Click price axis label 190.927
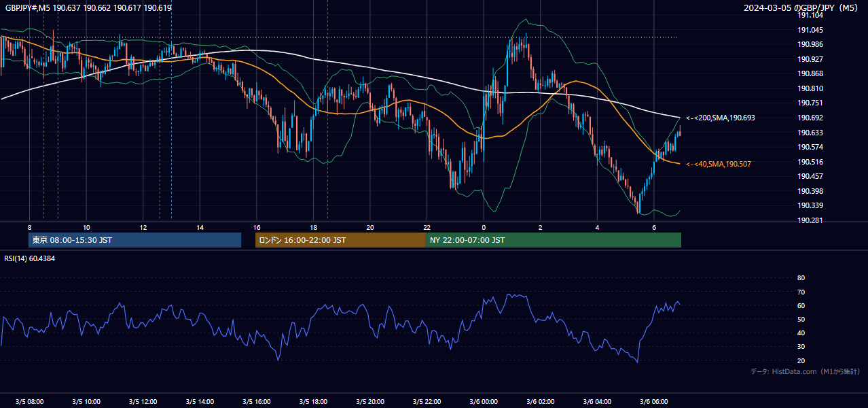Screen dimensions: 868x408 pyautogui.click(x=810, y=59)
